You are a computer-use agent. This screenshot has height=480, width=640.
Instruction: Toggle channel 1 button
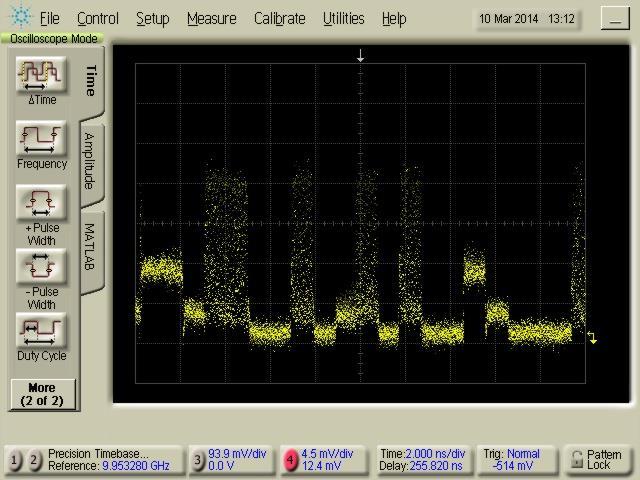coord(14,460)
